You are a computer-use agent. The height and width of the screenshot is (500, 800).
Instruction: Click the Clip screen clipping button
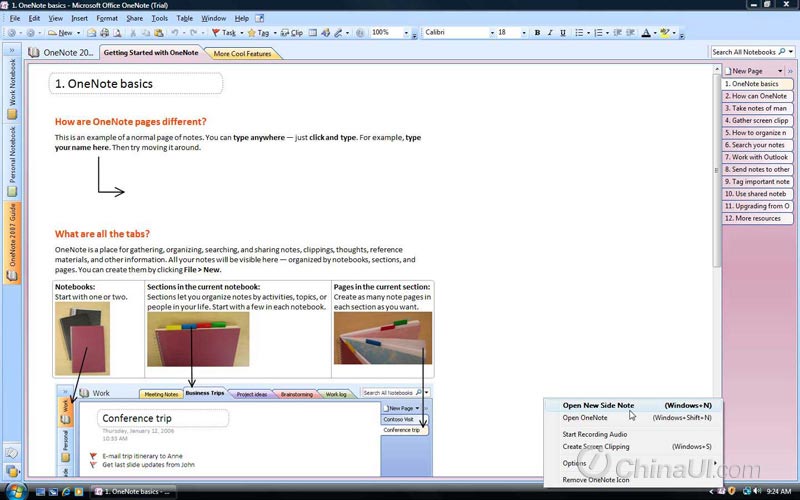tap(292, 33)
